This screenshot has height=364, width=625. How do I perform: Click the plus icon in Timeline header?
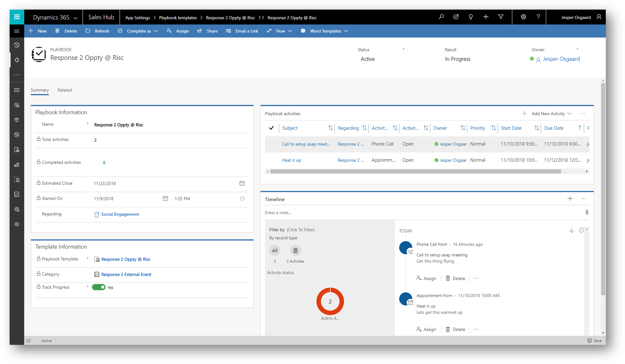[570, 199]
